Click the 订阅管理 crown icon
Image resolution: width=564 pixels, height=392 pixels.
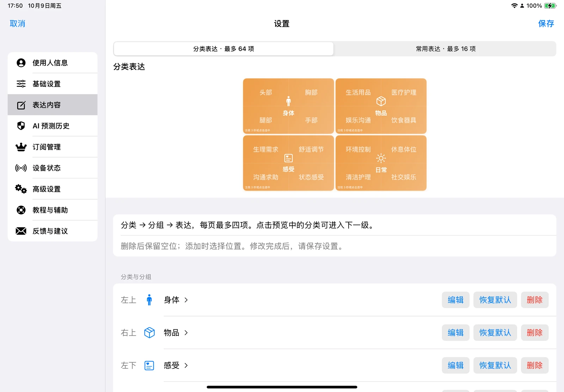pyautogui.click(x=21, y=147)
